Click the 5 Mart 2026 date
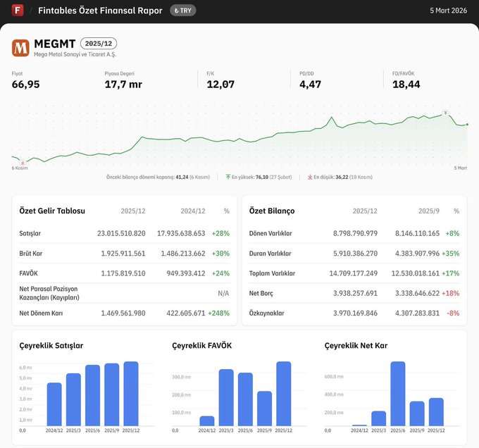The image size is (479, 448). pos(448,11)
